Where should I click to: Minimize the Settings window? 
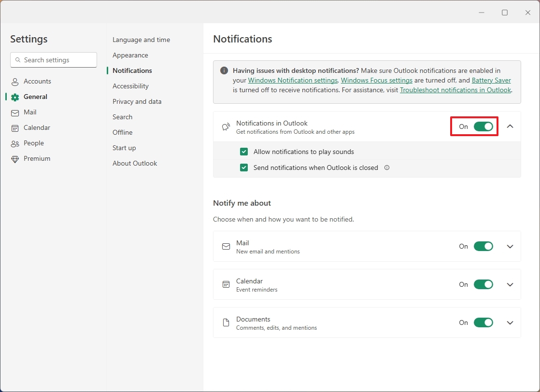482,13
